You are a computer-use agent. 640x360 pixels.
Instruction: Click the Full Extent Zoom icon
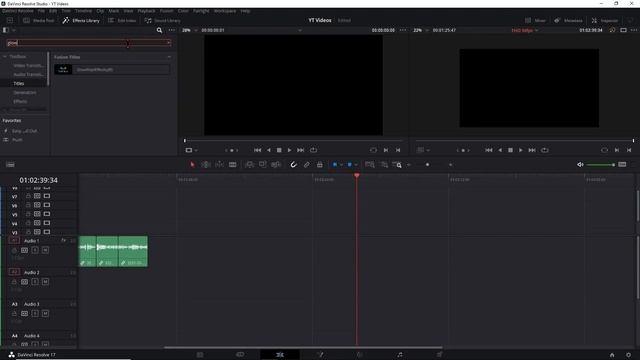coord(370,164)
